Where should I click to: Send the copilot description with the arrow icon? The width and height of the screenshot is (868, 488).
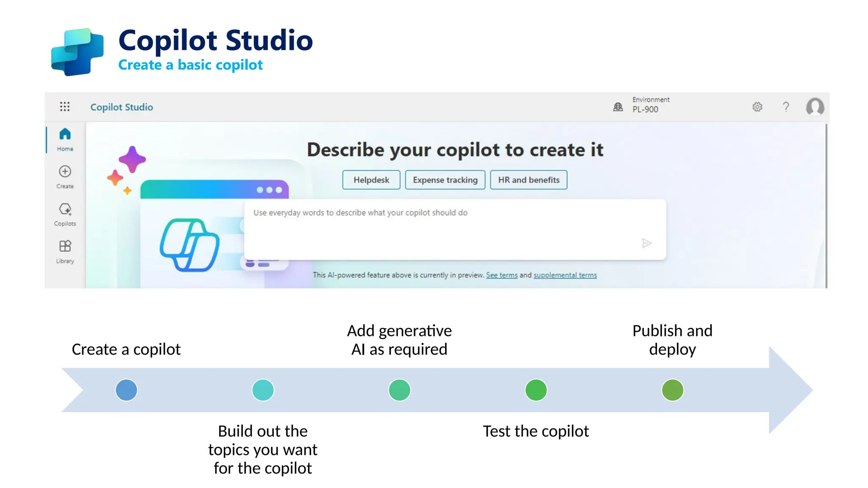click(x=646, y=243)
